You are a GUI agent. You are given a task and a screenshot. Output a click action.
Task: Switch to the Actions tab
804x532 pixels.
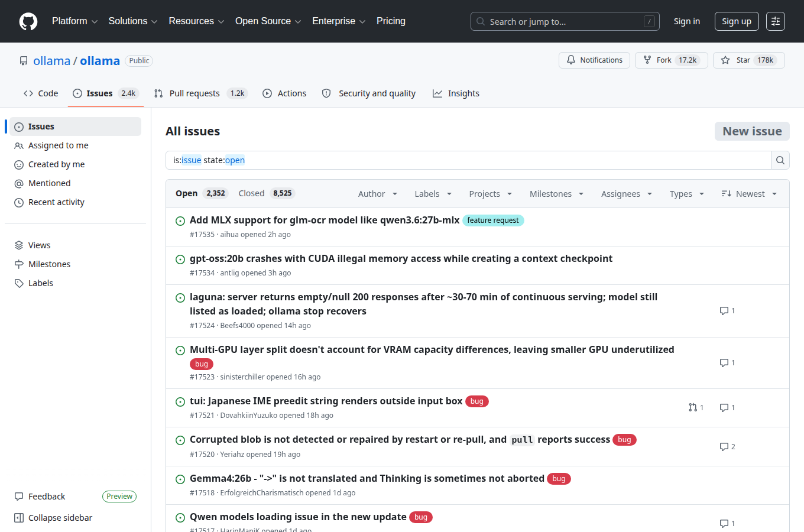pyautogui.click(x=284, y=93)
